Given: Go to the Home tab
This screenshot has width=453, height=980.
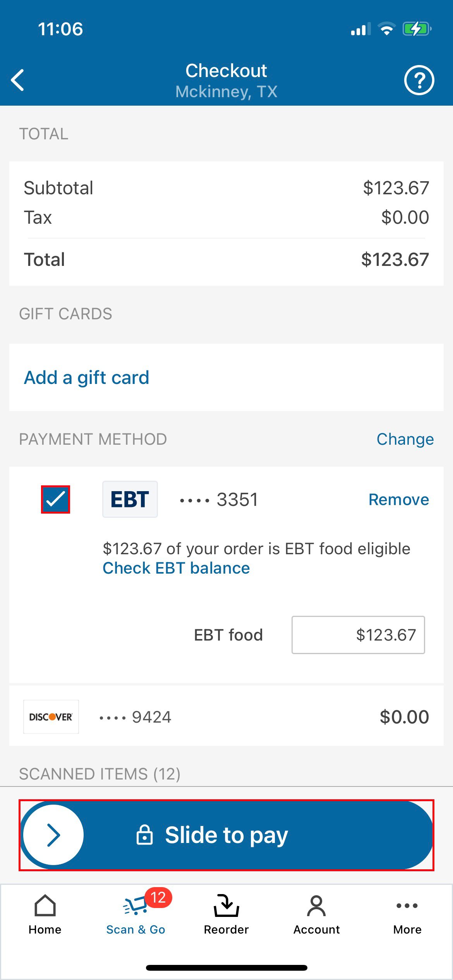Looking at the screenshot, I should pos(45,913).
